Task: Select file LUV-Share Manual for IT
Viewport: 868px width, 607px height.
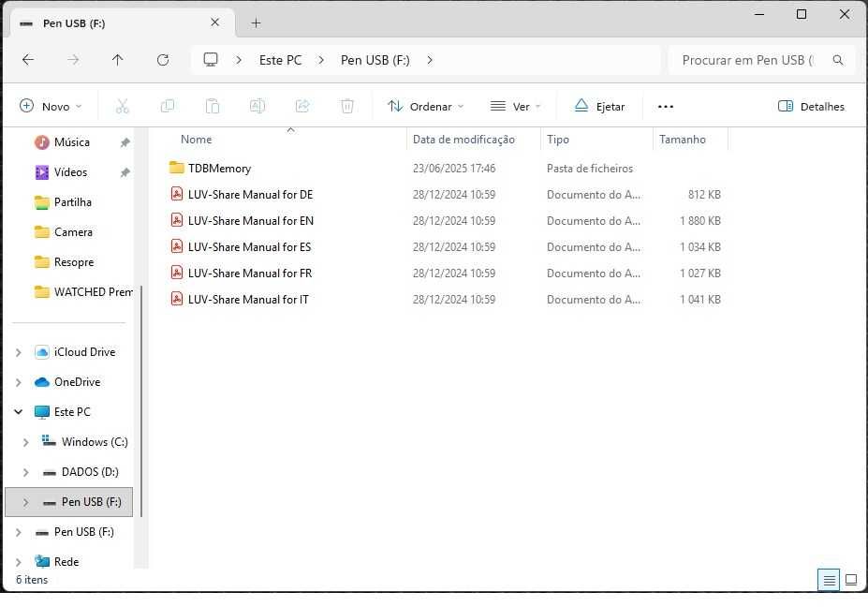Action: [x=248, y=299]
